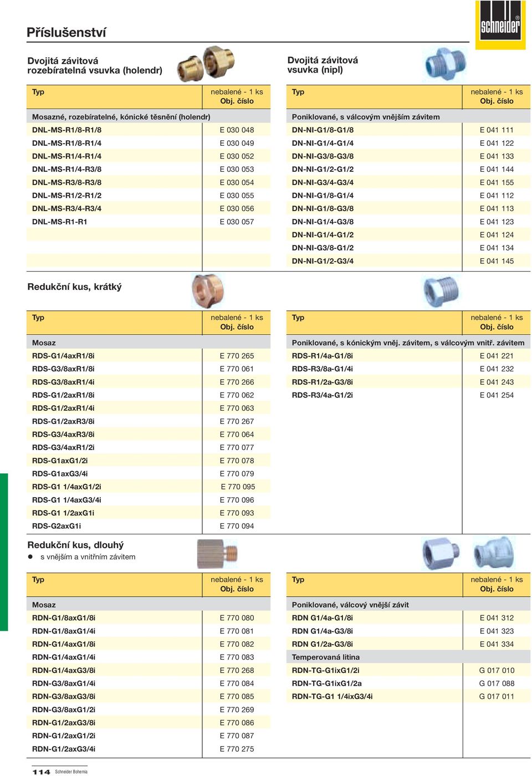Image resolution: width=532 pixels, height=776 pixels.
Task: Click row RDS-R1/4a-G1/8i
Action: (x=408, y=356)
